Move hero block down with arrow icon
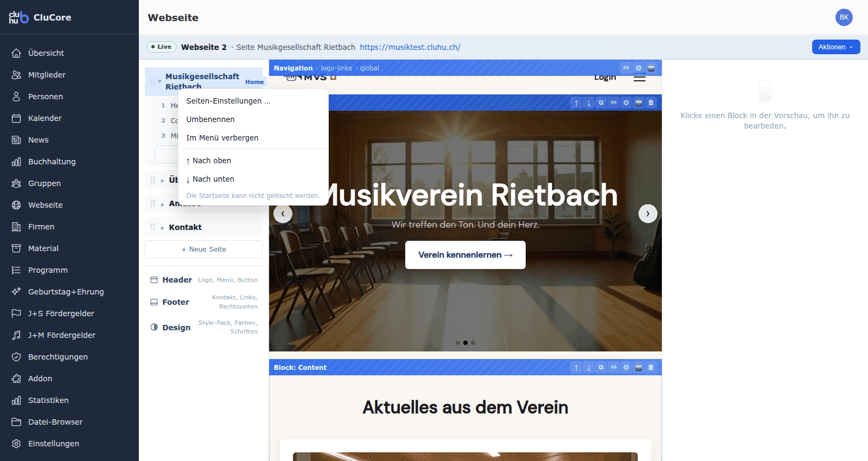 click(589, 103)
